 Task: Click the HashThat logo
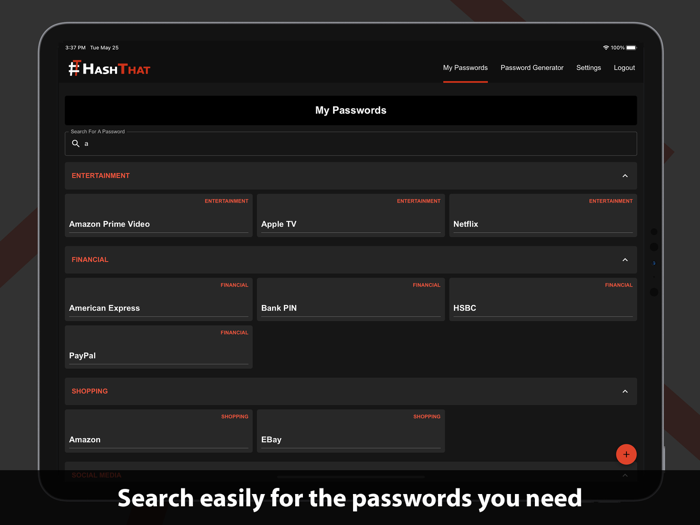click(109, 68)
